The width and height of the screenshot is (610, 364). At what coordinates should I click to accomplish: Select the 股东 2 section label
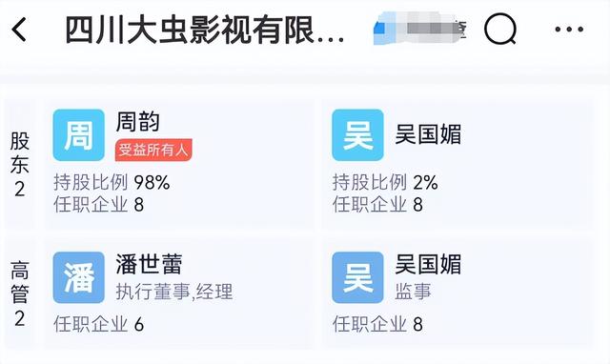pyautogui.click(x=20, y=164)
